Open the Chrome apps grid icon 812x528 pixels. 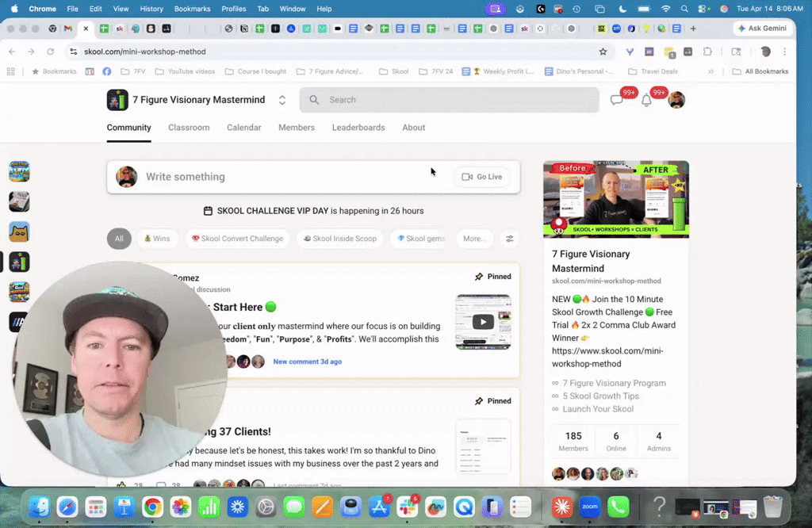[x=11, y=71]
